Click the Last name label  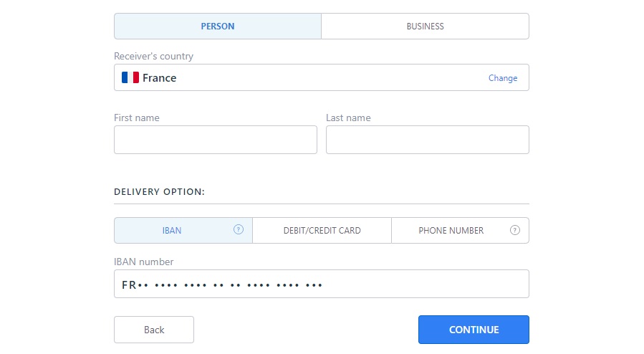coord(348,118)
